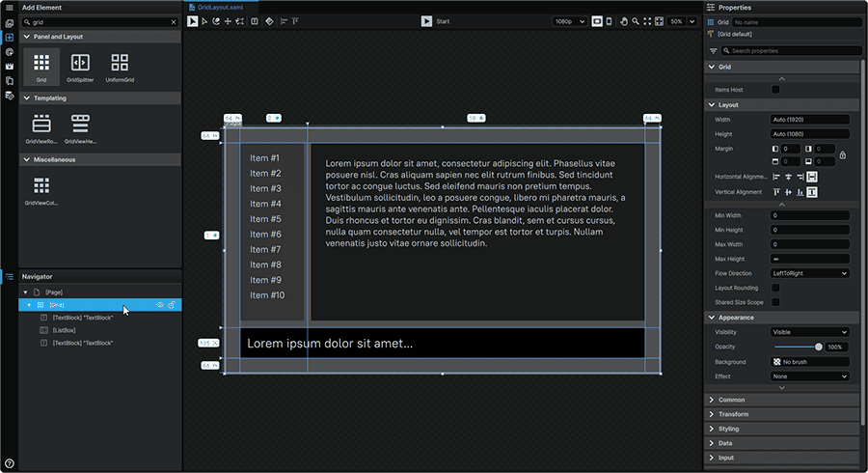Image resolution: width=868 pixels, height=473 pixels.
Task: Select the [ListBox] item in Navigator
Action: 64,330
